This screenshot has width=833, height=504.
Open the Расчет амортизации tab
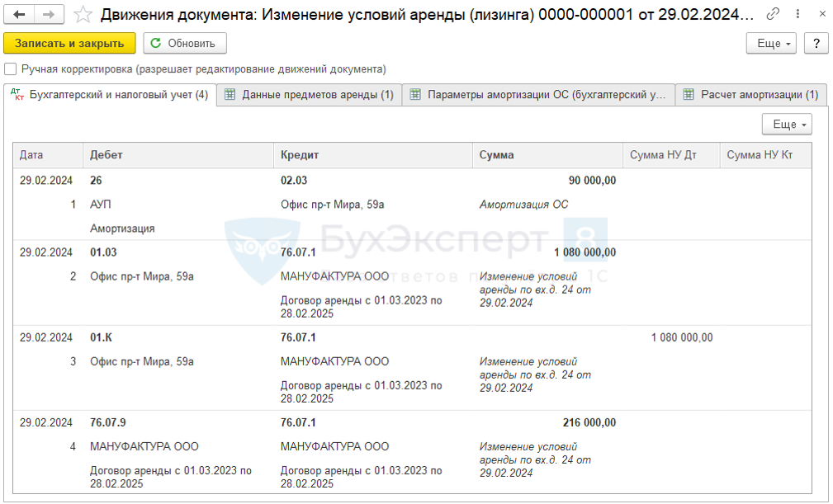[x=751, y=95]
